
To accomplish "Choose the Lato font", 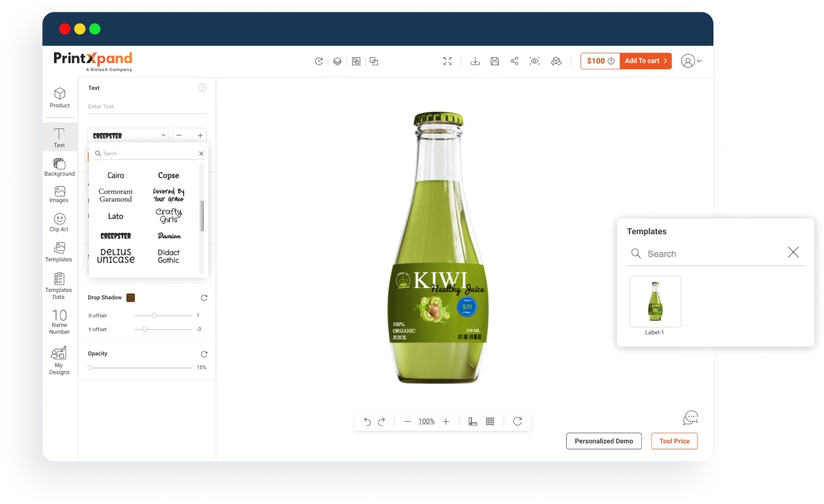I will (x=116, y=216).
